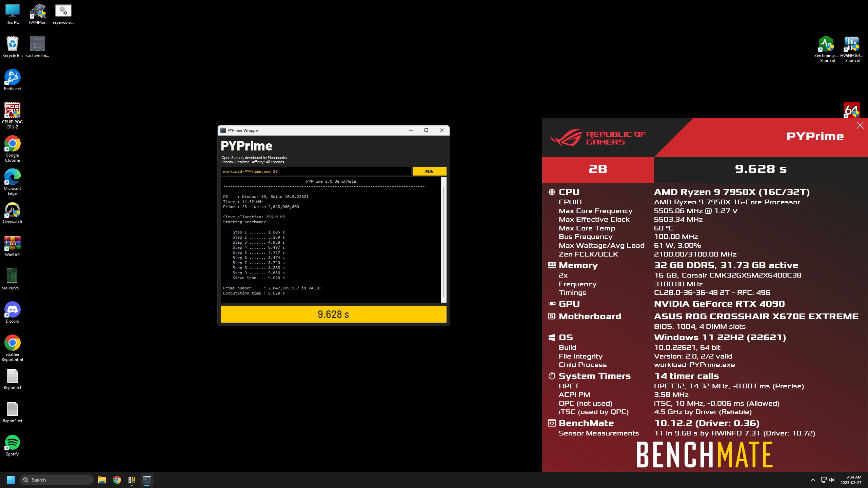Image resolution: width=868 pixels, height=488 pixels.
Task: Click the yellow 9.628 s result bar
Action: coord(333,314)
